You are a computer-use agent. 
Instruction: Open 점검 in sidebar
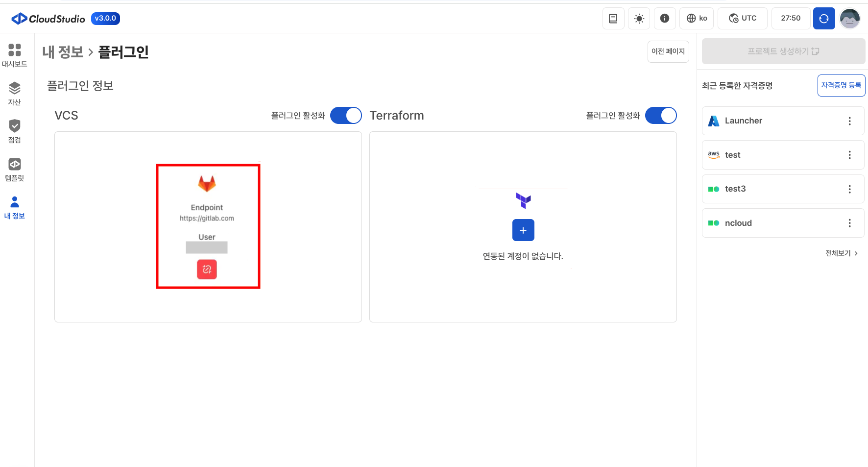click(x=15, y=131)
